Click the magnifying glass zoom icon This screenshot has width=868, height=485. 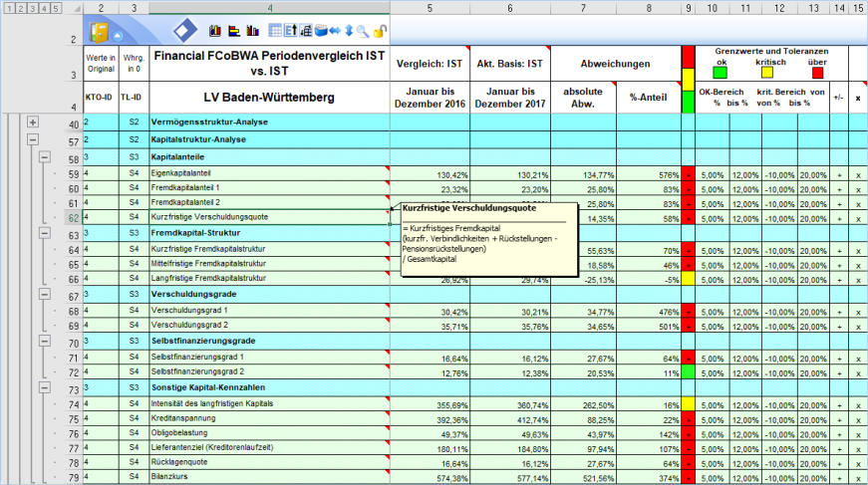pos(363,31)
